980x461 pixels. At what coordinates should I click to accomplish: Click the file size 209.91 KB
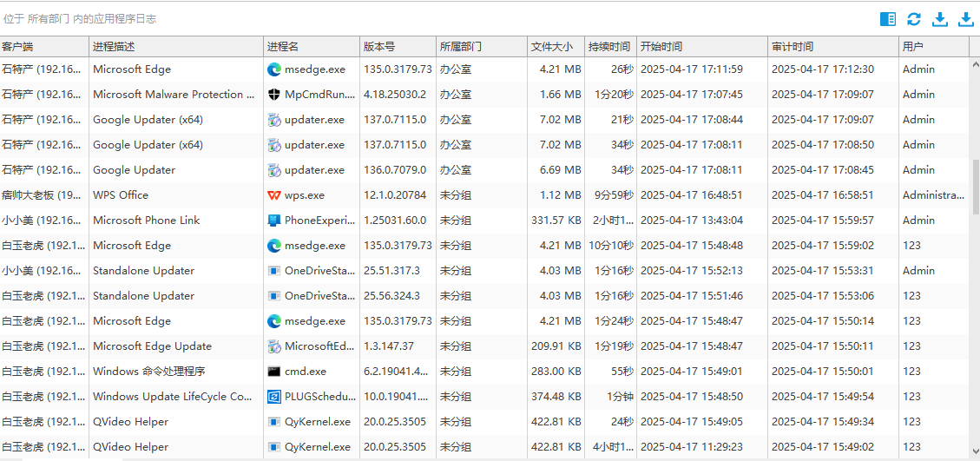click(x=556, y=346)
